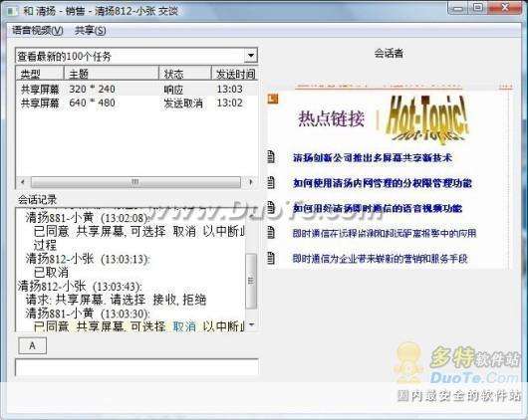The width and height of the screenshot is (528, 420).
Task: Click document icon beside fourth hot topic link
Action: (271, 233)
